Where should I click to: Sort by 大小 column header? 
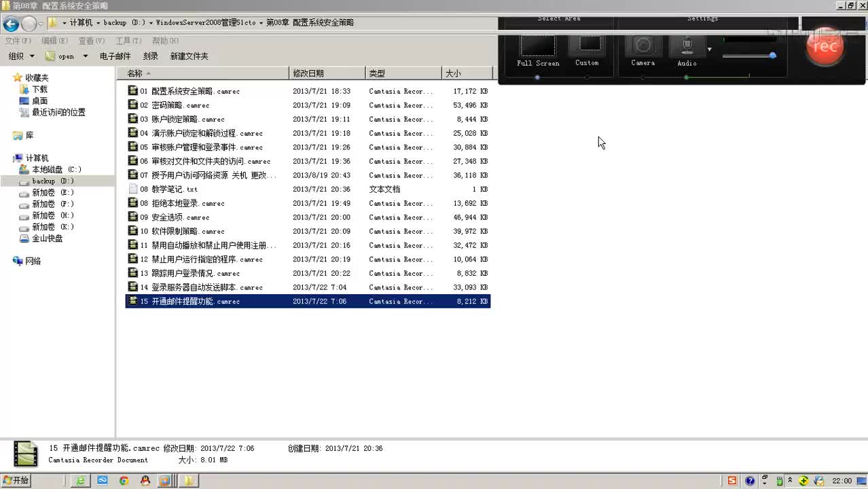pos(467,73)
